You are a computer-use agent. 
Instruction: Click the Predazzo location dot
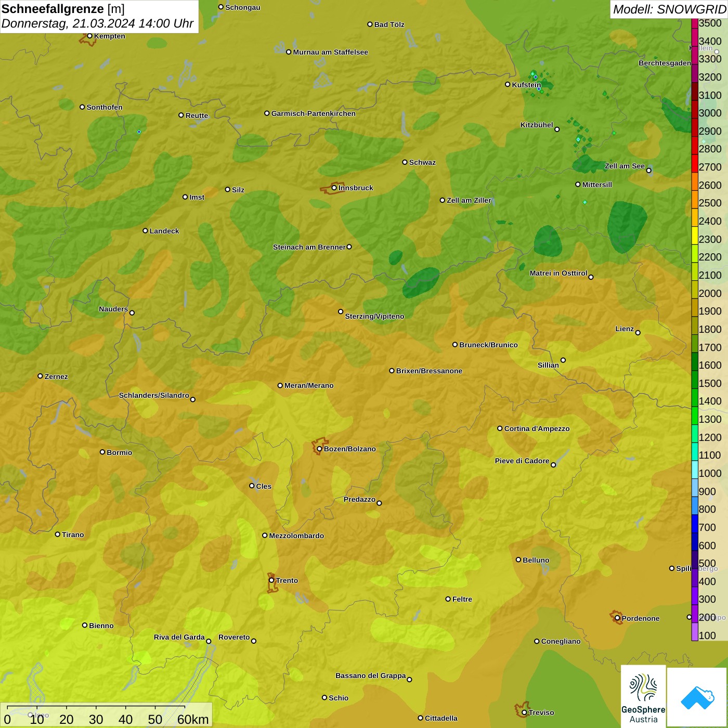(379, 503)
